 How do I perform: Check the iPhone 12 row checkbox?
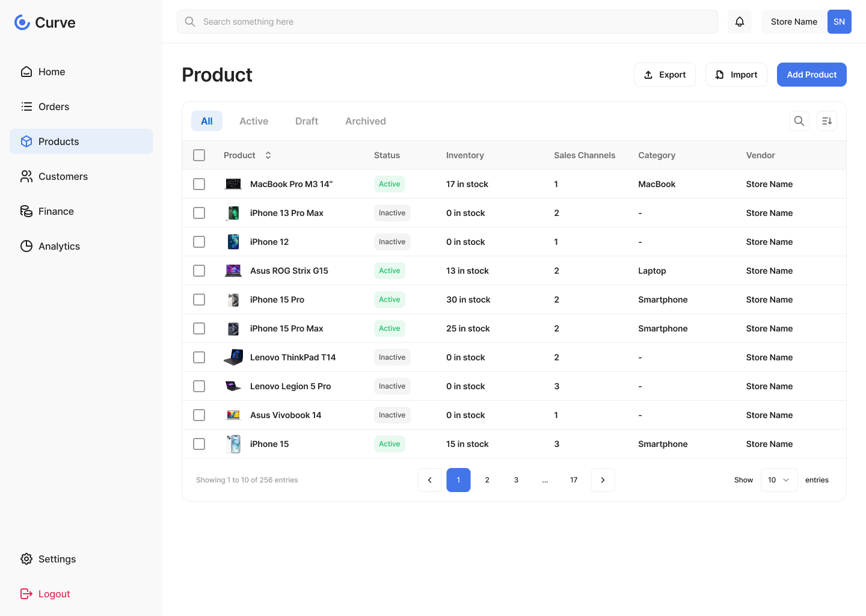tap(199, 242)
